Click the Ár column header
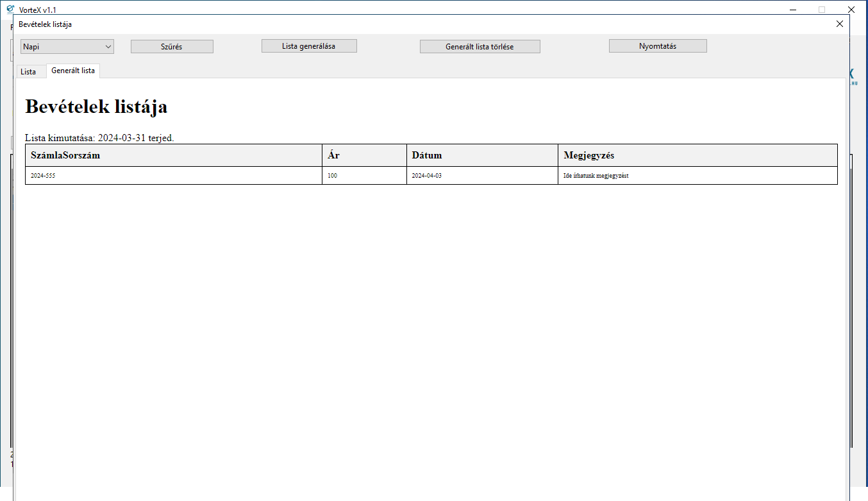 [333, 155]
